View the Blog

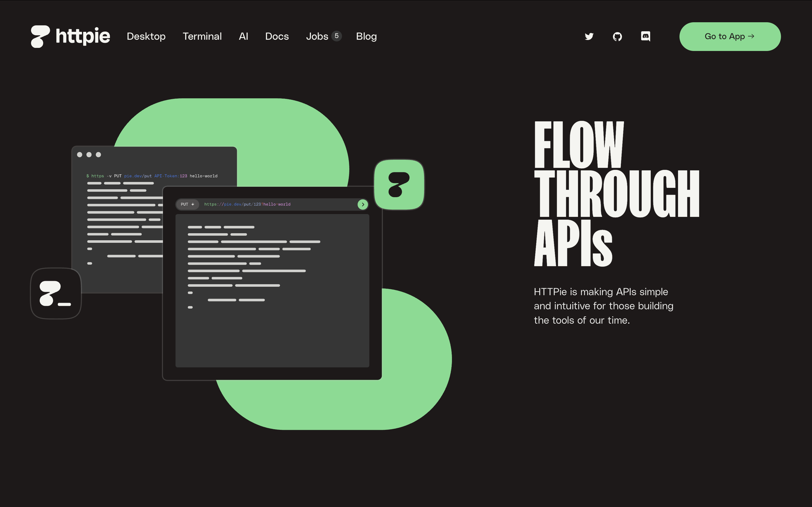[x=366, y=37]
